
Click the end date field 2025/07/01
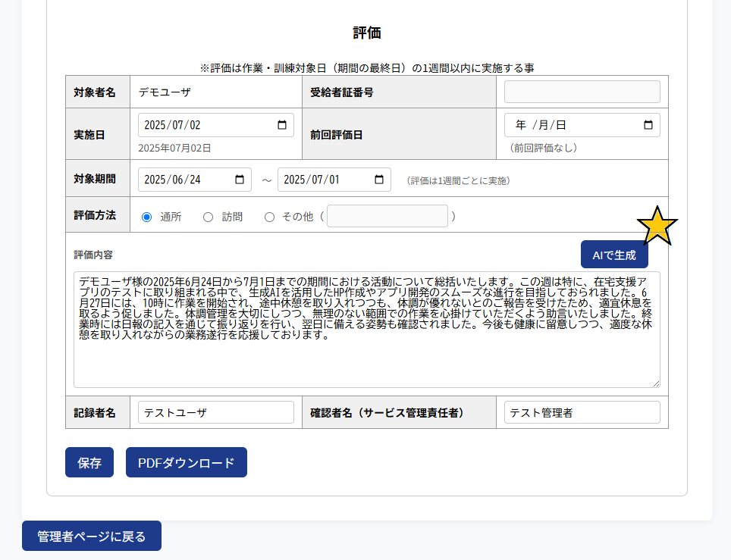[334, 180]
